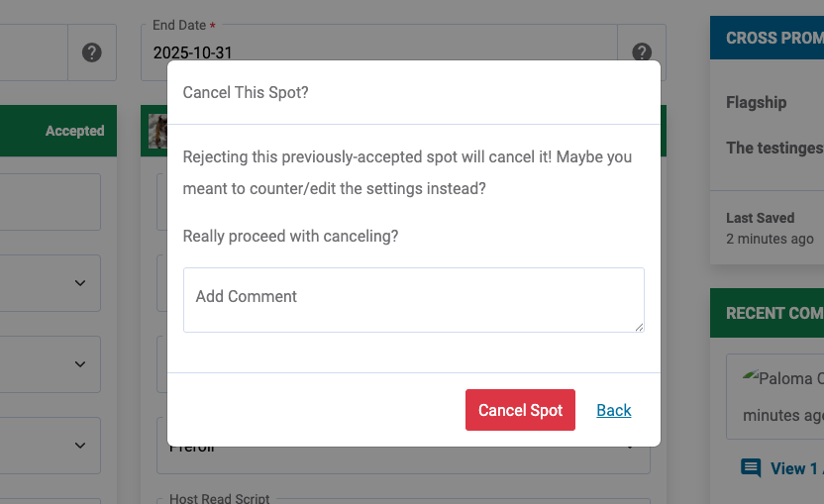
Task: Click the help icon beside End Date
Action: click(642, 52)
